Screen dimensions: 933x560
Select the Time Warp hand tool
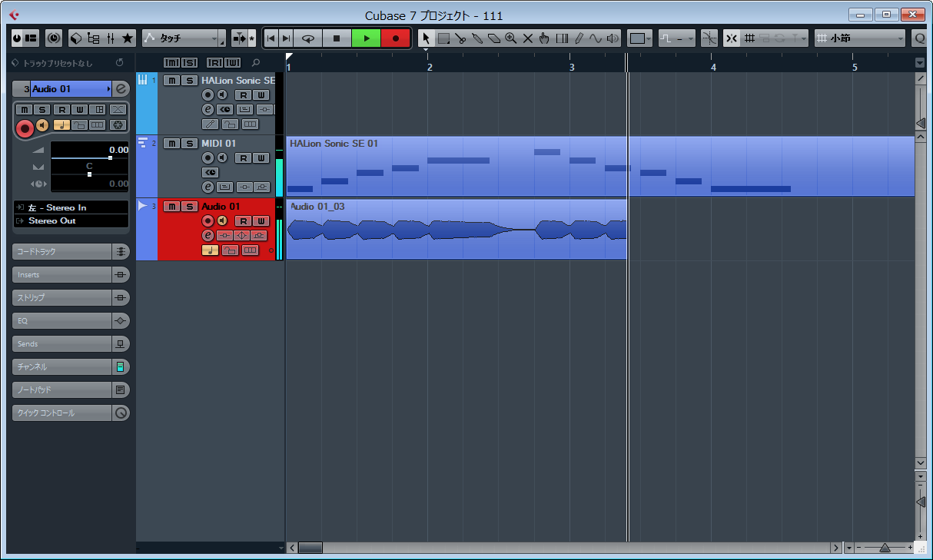(x=544, y=38)
